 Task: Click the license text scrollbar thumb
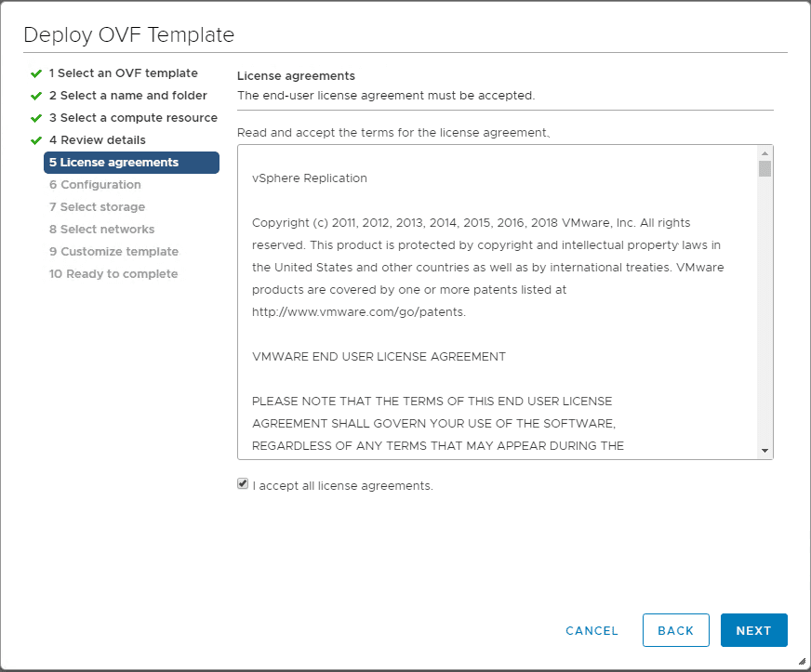(x=764, y=168)
